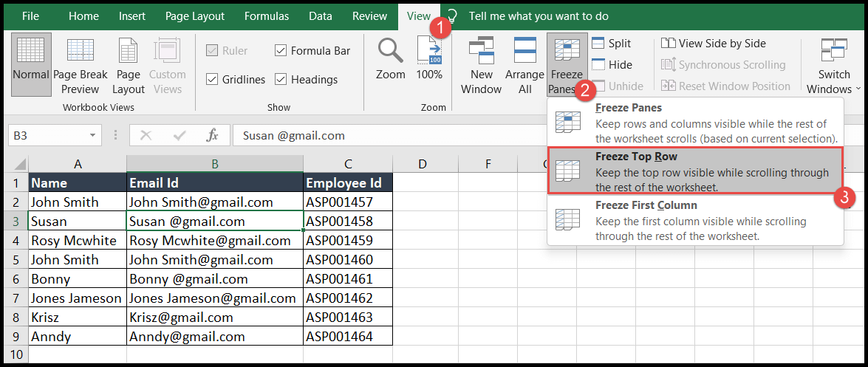Open Page Break Preview view
Viewport: 868px width, 367px height.
81,64
